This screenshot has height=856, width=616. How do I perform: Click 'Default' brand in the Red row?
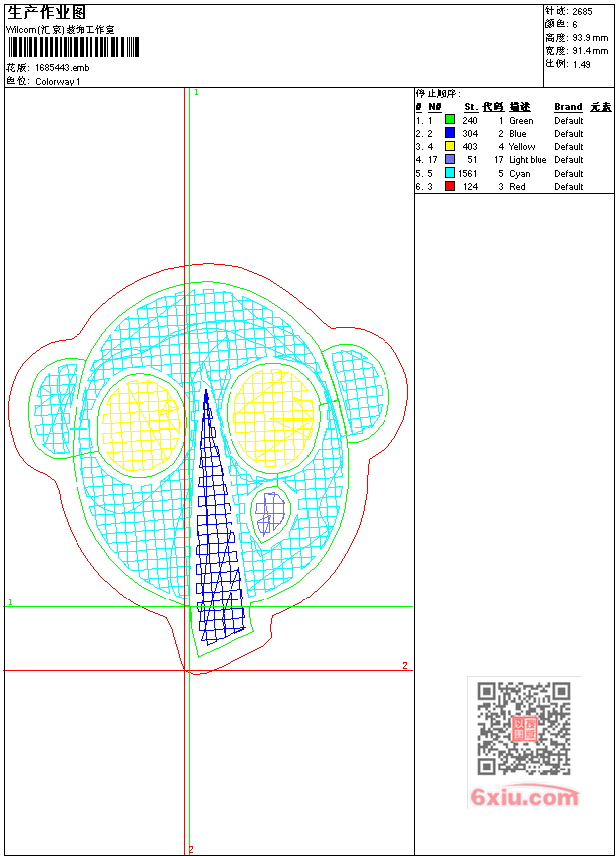(569, 187)
